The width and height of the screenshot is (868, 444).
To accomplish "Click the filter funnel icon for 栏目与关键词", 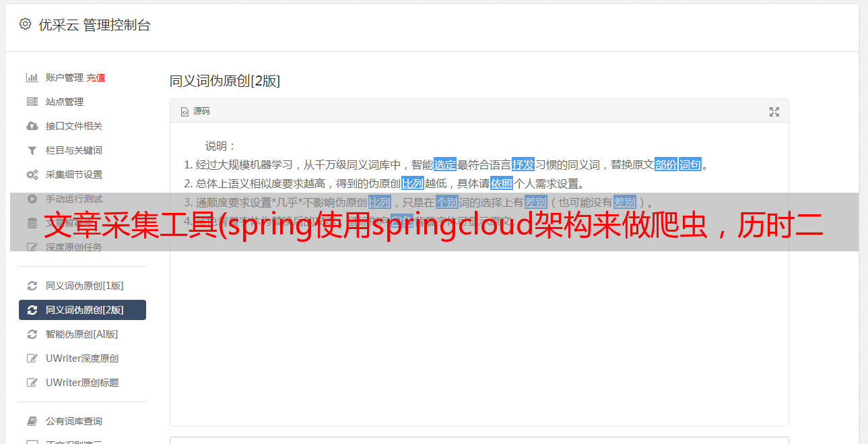I will [x=32, y=150].
